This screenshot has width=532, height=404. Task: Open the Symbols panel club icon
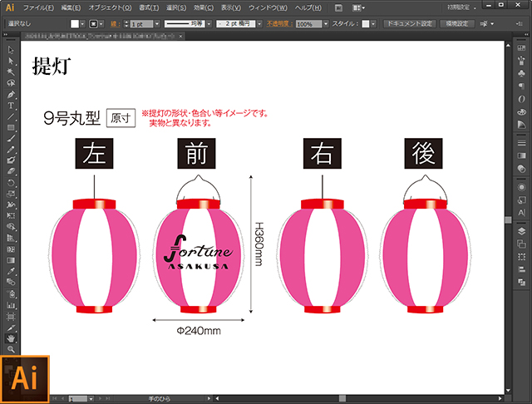click(521, 74)
